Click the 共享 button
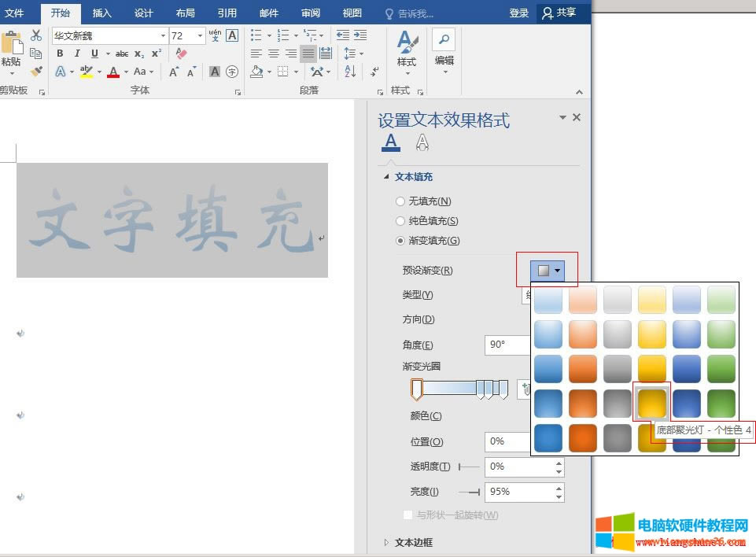756x557 pixels. tap(559, 13)
